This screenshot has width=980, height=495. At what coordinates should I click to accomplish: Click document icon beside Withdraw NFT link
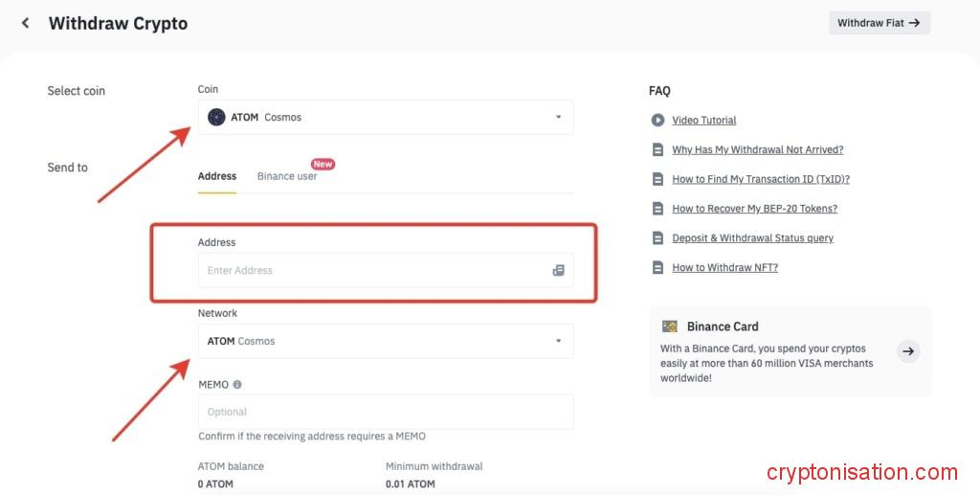(x=657, y=267)
